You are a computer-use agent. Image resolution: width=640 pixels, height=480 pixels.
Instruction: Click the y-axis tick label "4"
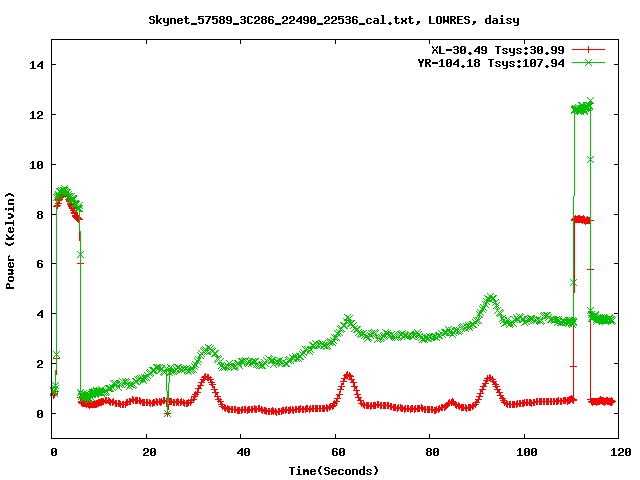[x=40, y=314]
